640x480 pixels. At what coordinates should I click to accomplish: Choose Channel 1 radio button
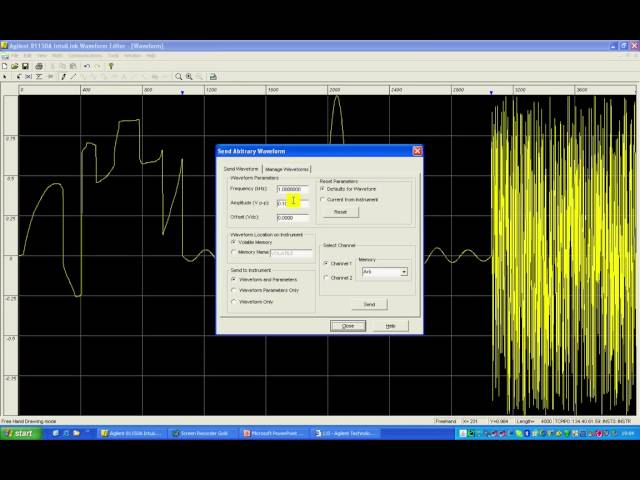(326, 264)
